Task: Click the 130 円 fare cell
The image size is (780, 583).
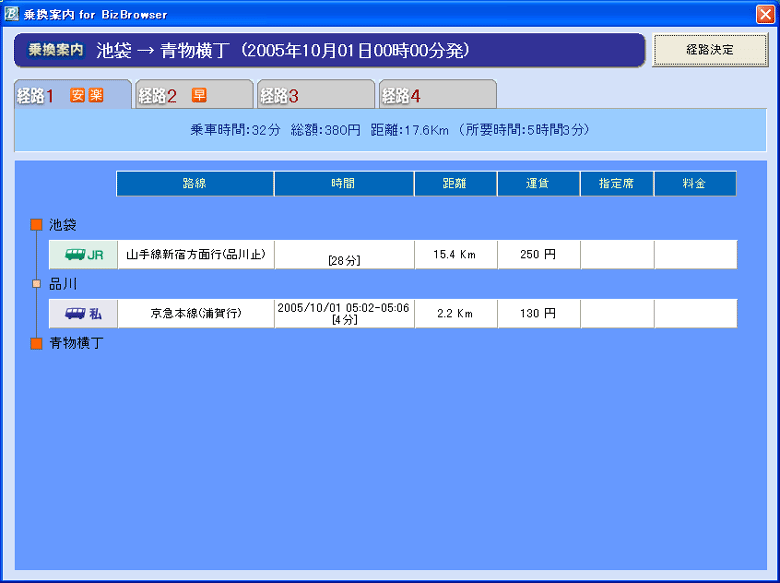Action: pos(538,313)
